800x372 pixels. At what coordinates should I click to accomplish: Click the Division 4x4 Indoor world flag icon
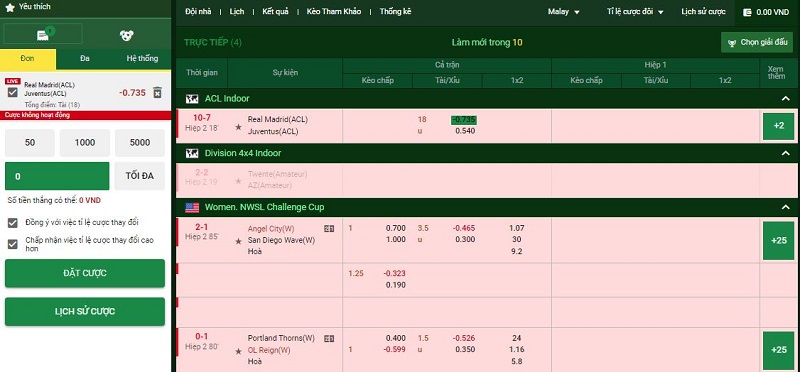tap(192, 153)
